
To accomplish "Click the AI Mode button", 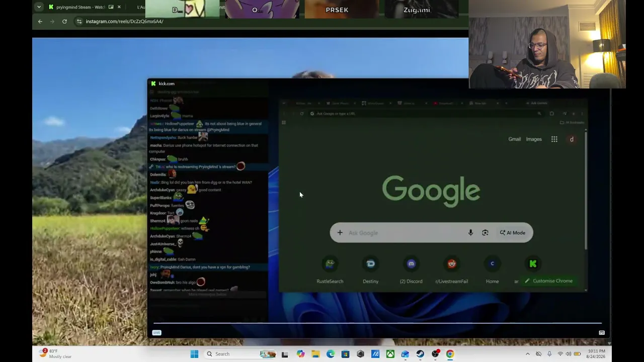I will tap(513, 233).
